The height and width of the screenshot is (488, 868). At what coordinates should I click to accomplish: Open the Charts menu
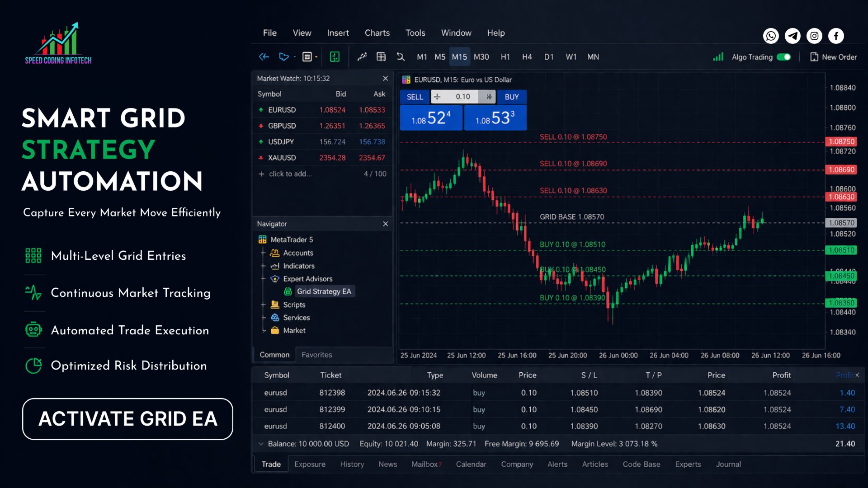click(377, 33)
